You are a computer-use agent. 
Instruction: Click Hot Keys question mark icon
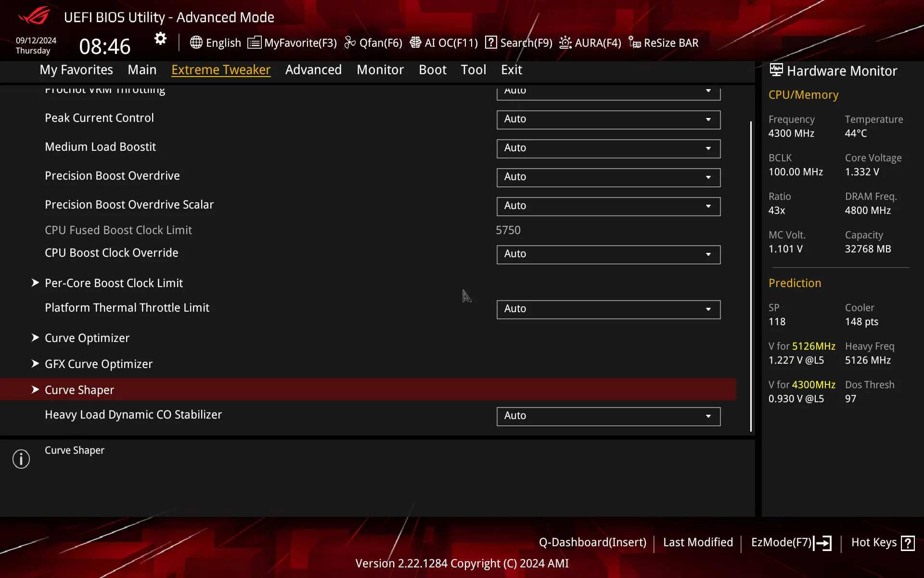(x=908, y=543)
